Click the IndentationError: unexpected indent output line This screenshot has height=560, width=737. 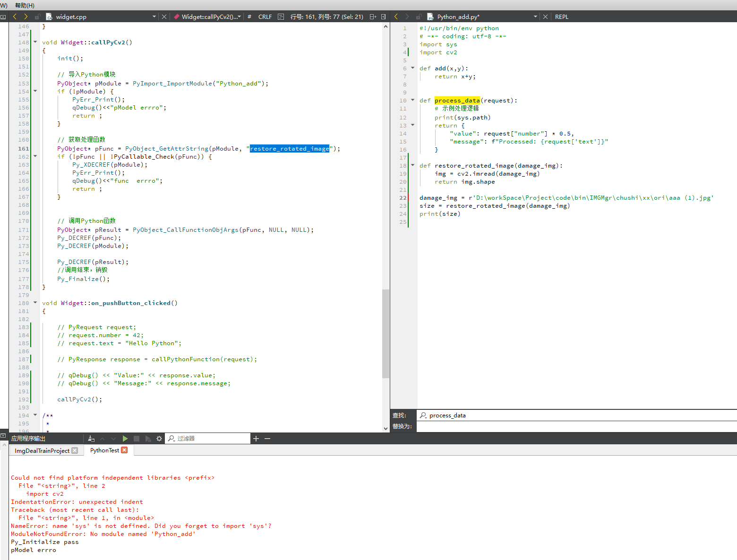pos(77,502)
